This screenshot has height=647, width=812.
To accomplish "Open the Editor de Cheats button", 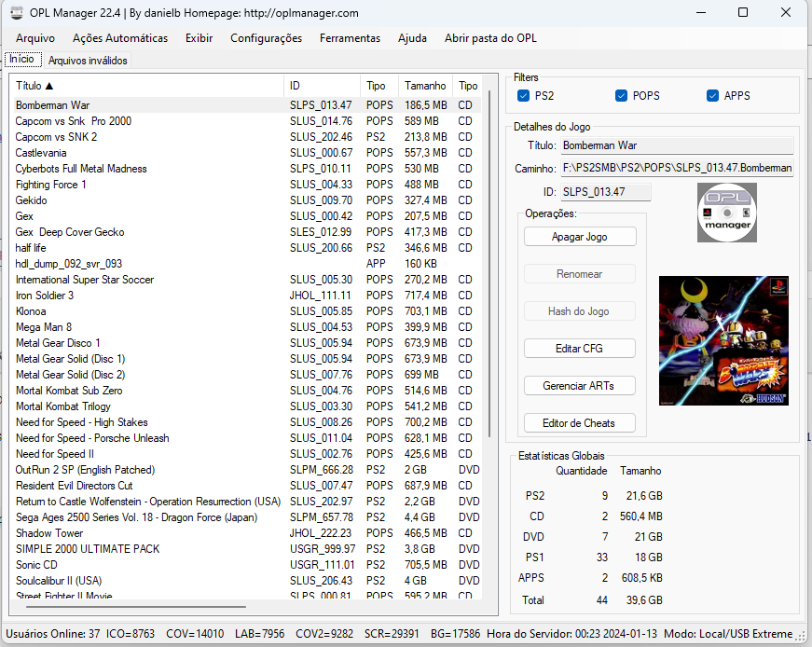I will tap(580, 423).
